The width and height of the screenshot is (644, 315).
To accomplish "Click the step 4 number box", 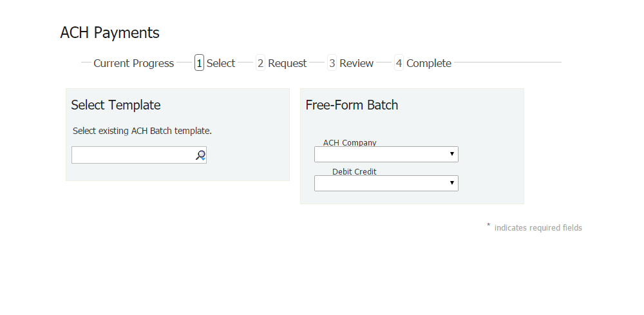I will tap(399, 63).
